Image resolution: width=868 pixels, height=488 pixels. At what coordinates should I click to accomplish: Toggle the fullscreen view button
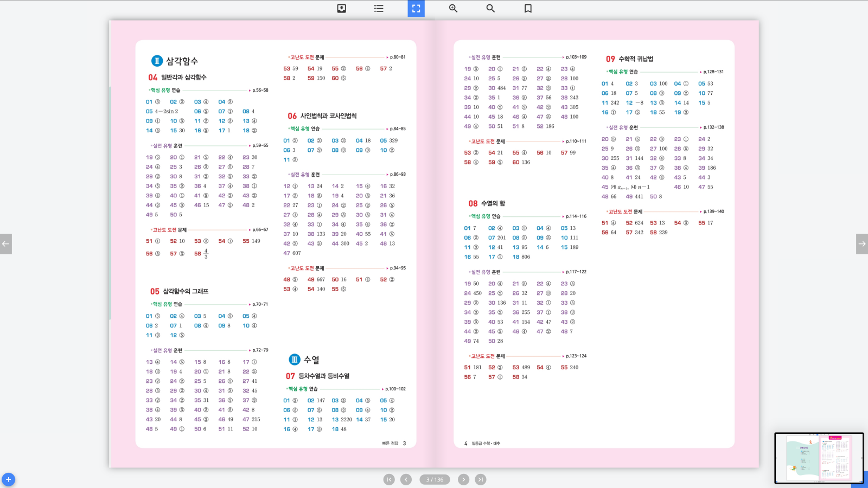click(416, 8)
